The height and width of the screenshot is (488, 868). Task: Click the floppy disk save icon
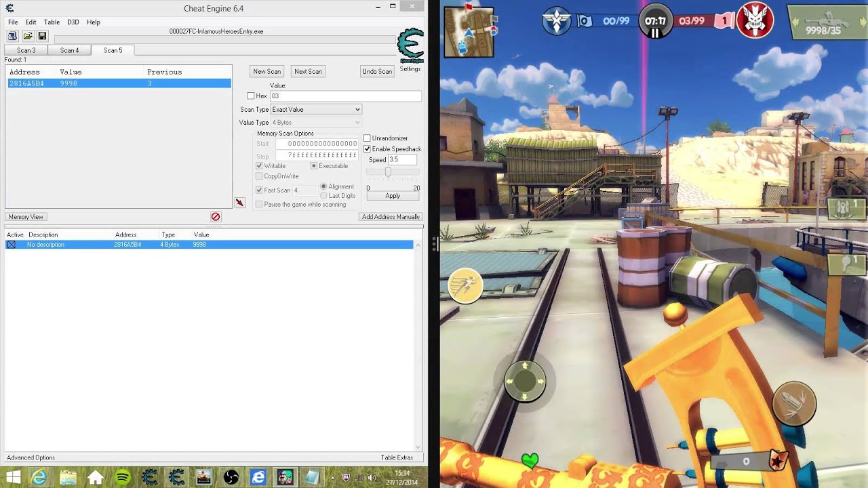(42, 36)
